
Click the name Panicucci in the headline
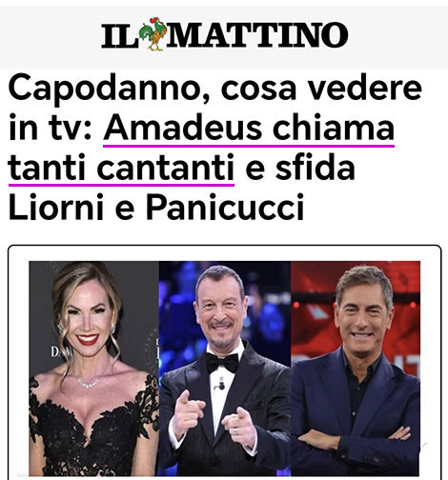point(225,207)
